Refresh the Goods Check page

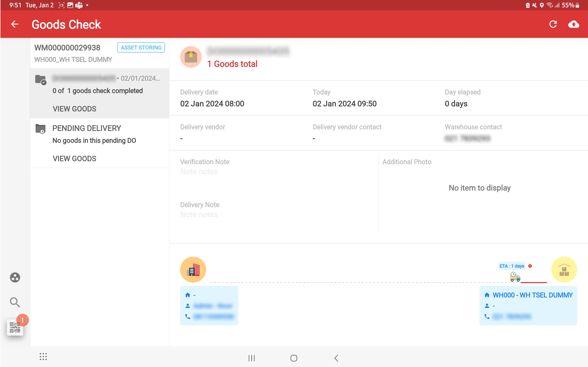pos(553,24)
